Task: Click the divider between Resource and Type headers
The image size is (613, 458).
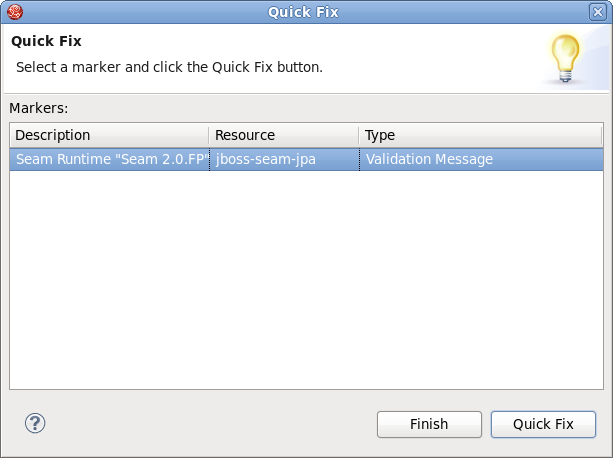Action: tap(359, 135)
